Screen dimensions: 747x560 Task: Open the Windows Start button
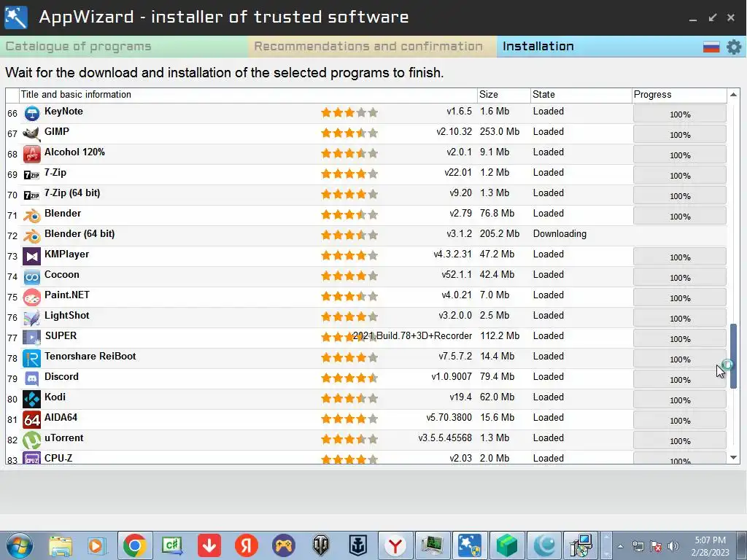pos(19,545)
